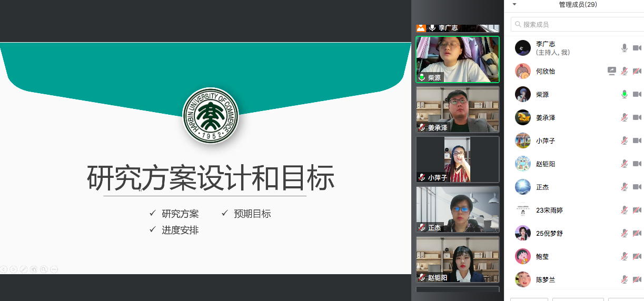Click the 管理成员(29) panel title
Screen dimensions: 644x301
(578, 5)
